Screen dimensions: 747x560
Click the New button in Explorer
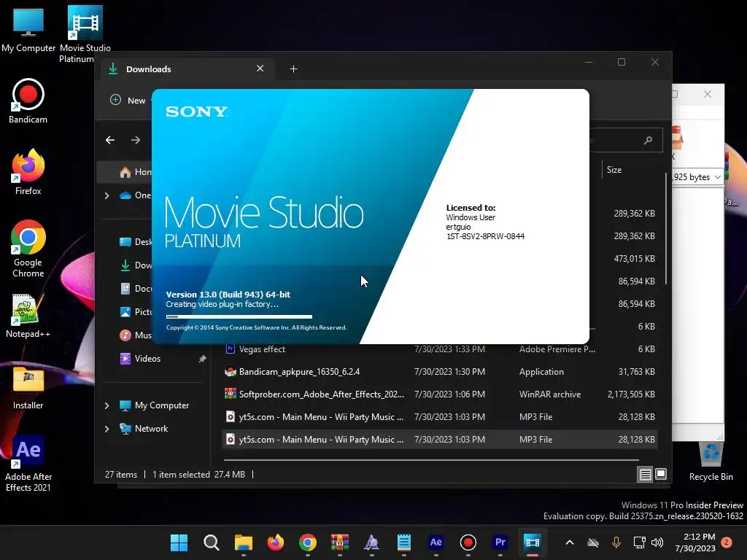(128, 100)
